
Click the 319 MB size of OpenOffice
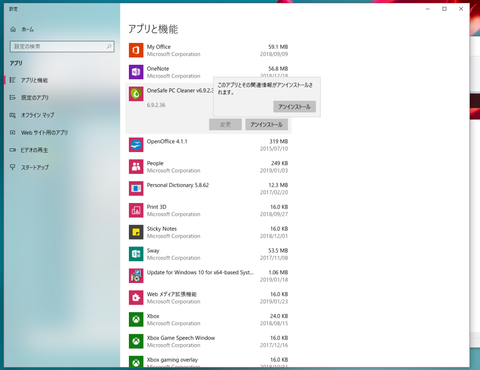[x=279, y=141]
